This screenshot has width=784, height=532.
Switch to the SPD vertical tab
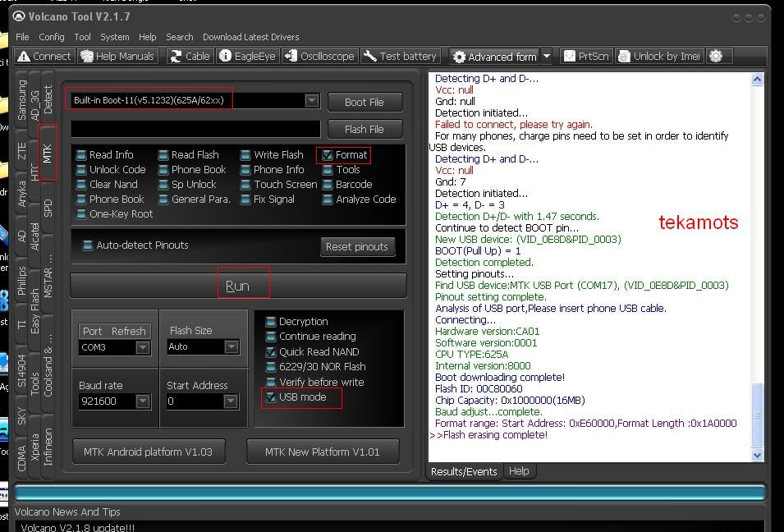[48, 209]
